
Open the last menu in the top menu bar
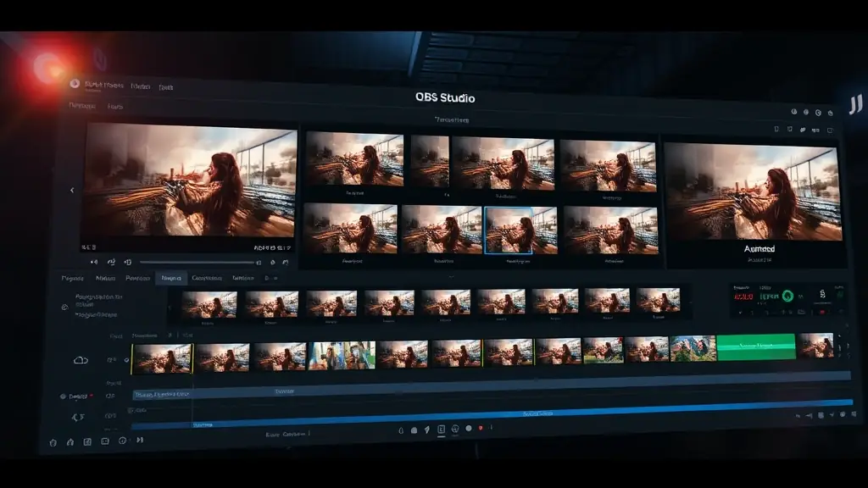165,87
